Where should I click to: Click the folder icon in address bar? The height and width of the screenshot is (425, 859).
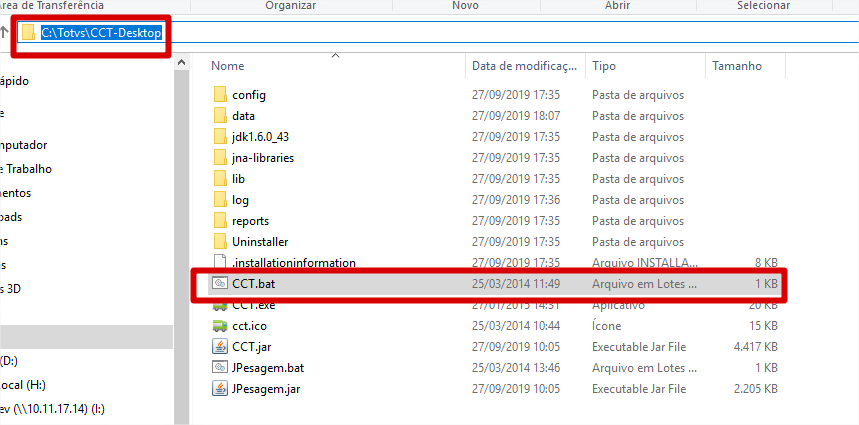pos(28,33)
